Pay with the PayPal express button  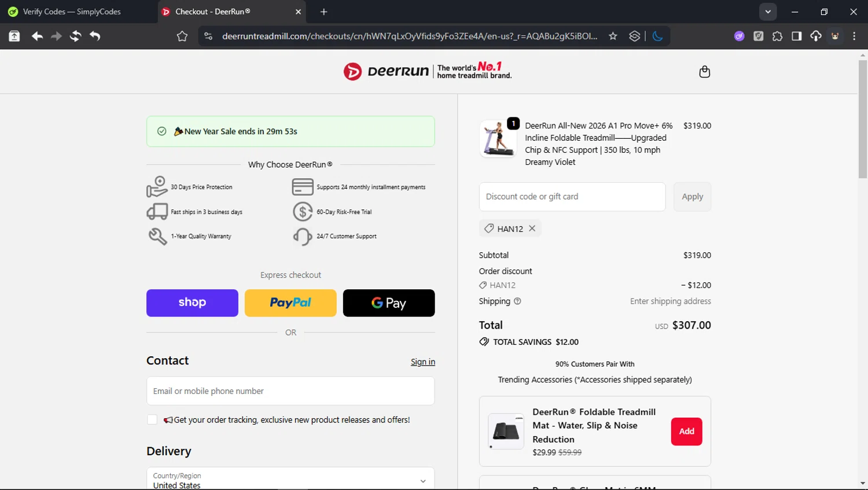[290, 303]
